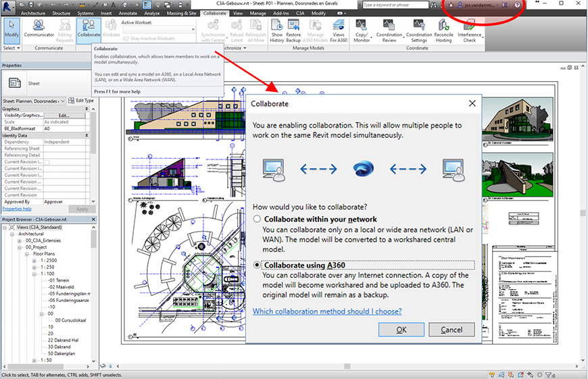Cancel the Collaborate dialog

coord(451,330)
